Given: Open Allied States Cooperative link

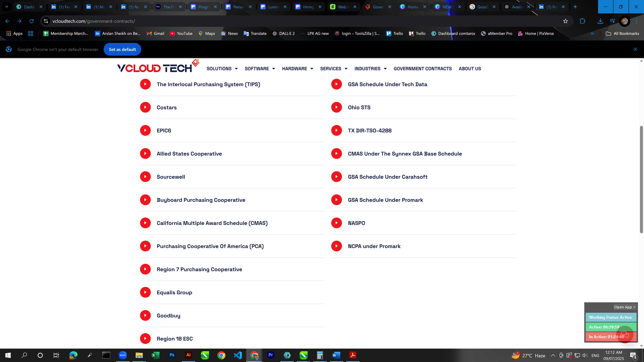Looking at the screenshot, I should point(189,154).
